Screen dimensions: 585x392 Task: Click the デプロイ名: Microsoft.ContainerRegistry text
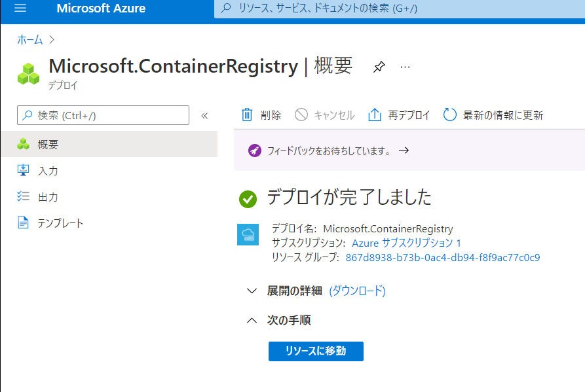(362, 228)
